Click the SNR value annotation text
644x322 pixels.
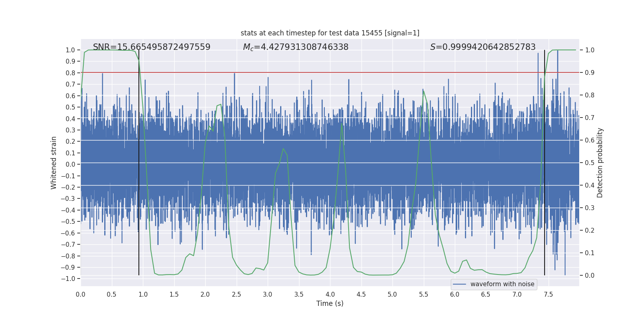[x=151, y=47]
